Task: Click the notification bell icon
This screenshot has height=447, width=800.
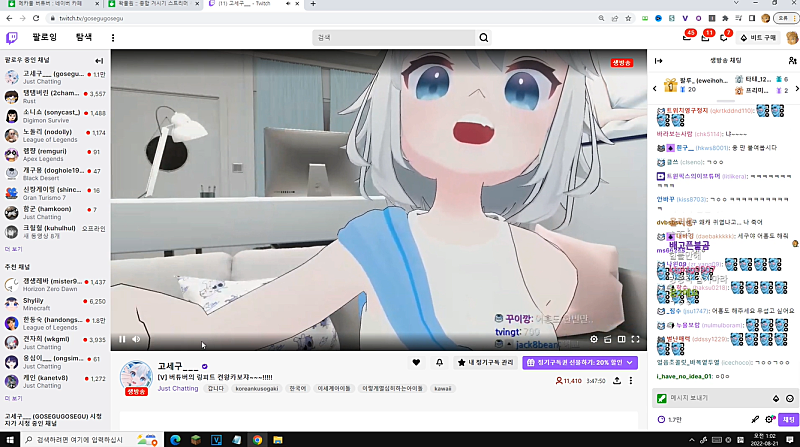Action: tap(439, 362)
